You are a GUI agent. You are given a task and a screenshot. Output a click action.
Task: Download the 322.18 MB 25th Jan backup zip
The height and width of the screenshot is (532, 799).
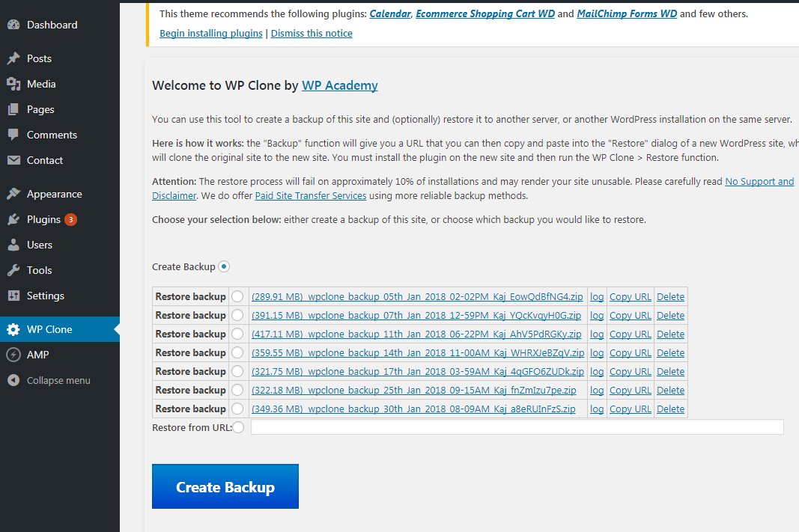pyautogui.click(x=414, y=390)
